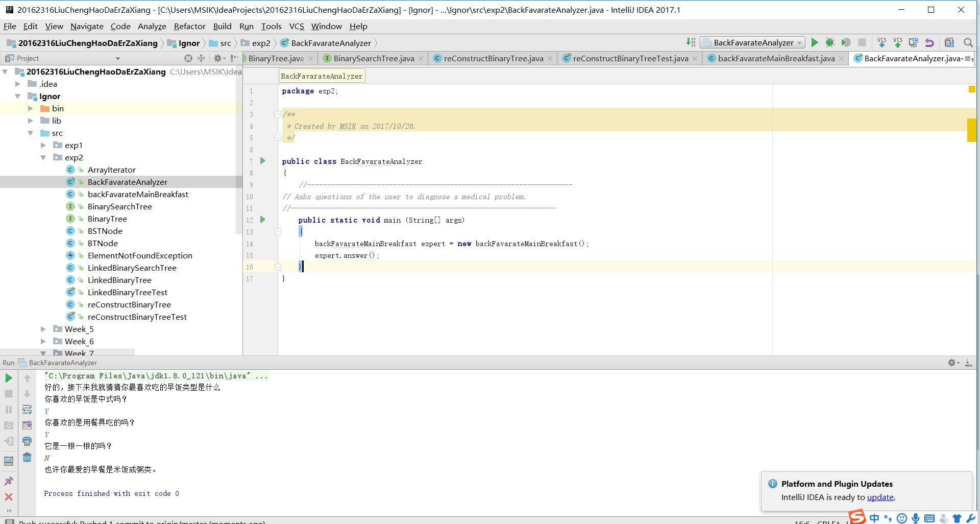Show hidden editor tabs list
This screenshot has height=524, width=980.
tap(967, 59)
